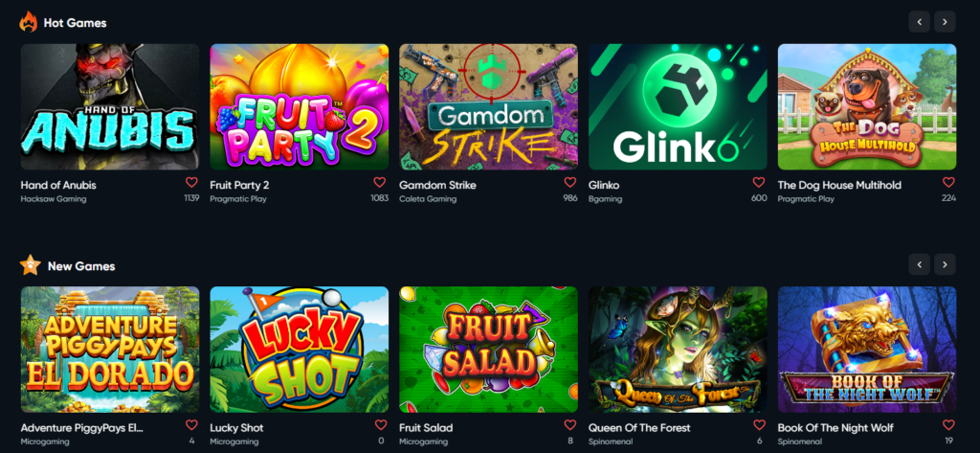The height and width of the screenshot is (453, 980).
Task: Show next Hot Games with right arrow
Action: (x=945, y=22)
